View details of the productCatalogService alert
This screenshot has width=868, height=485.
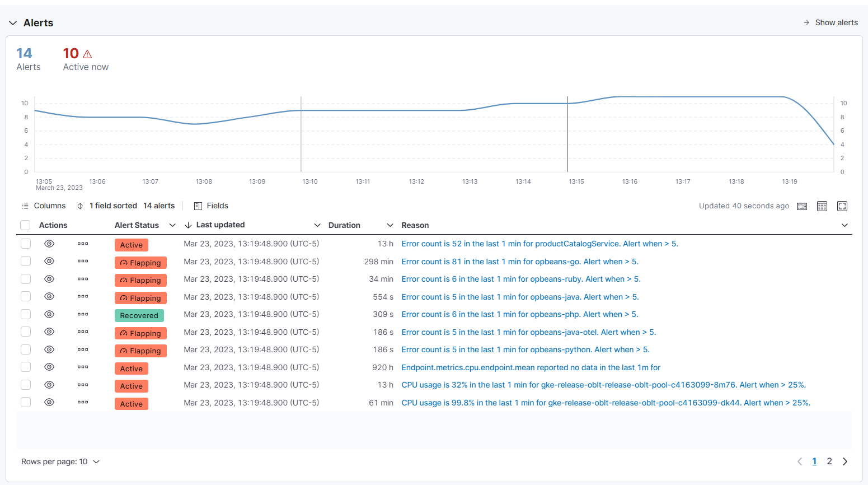(x=49, y=244)
